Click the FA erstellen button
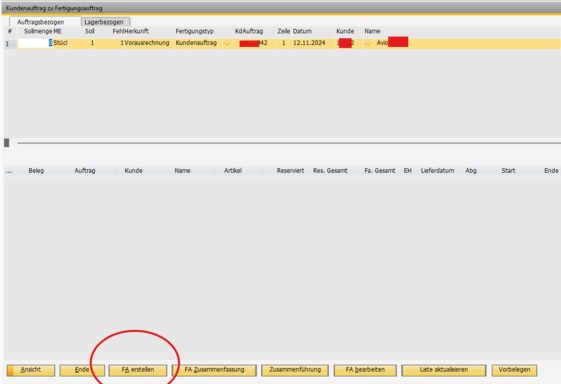 (138, 370)
